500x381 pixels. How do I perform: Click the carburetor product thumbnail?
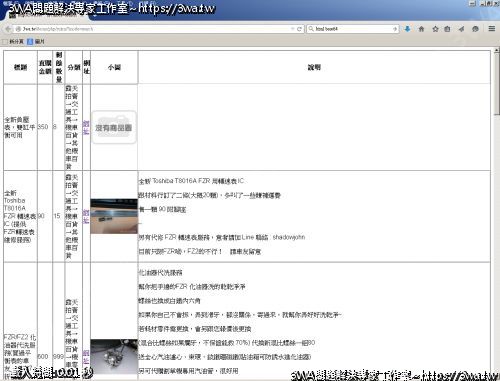[114, 357]
